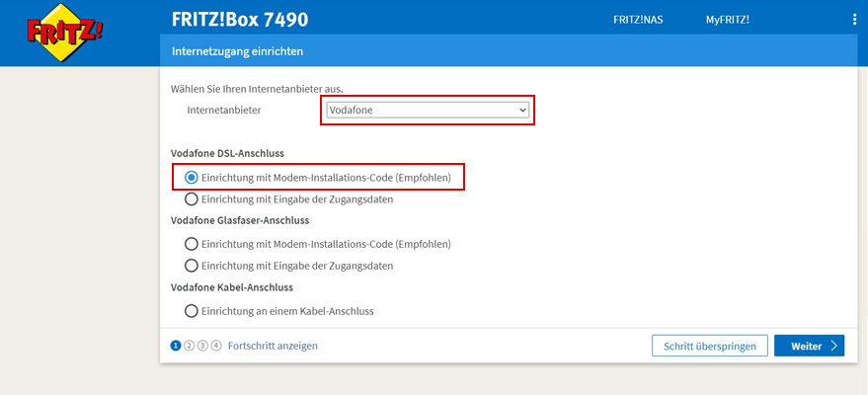Screen dimensions: 868x395
Task: Click the step 4 progress indicator
Action: point(215,346)
